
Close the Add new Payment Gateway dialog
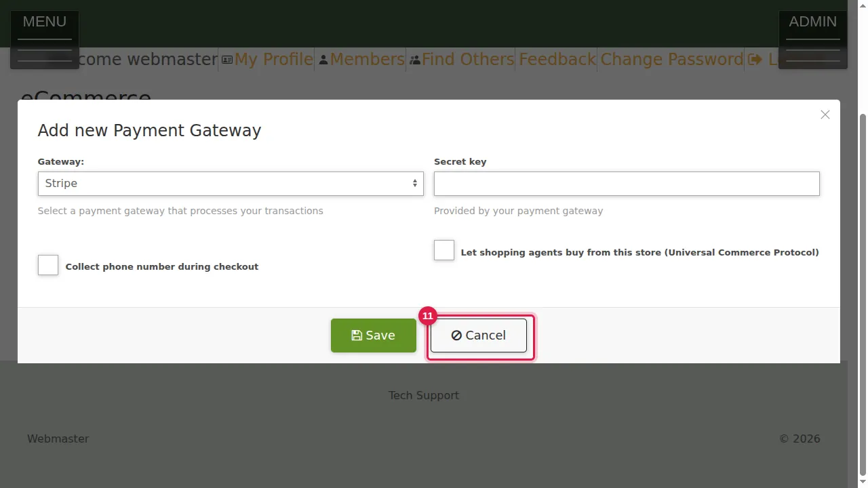825,115
